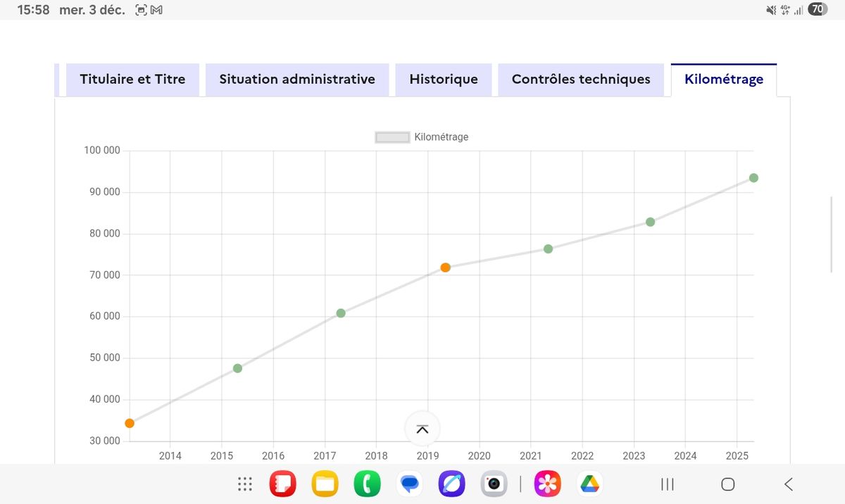Screen dimensions: 845x504
Task: Click the 2016 year label
Action: coord(273,456)
